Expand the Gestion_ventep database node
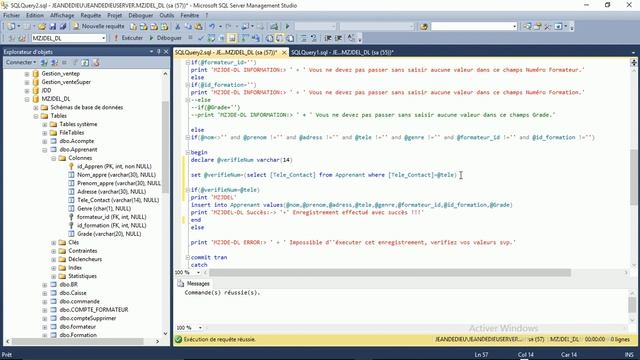This screenshot has width=640, height=360. pyautogui.click(x=27, y=74)
